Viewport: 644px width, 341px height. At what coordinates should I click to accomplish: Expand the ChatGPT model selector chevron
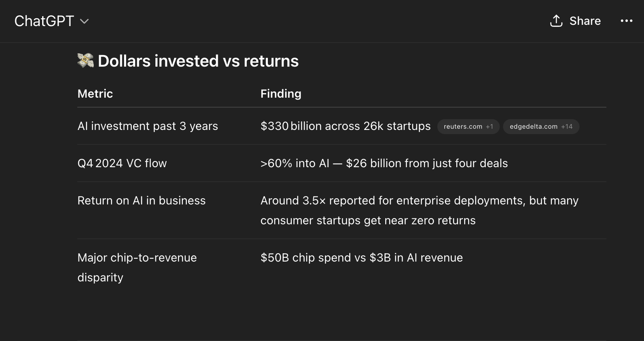point(84,21)
